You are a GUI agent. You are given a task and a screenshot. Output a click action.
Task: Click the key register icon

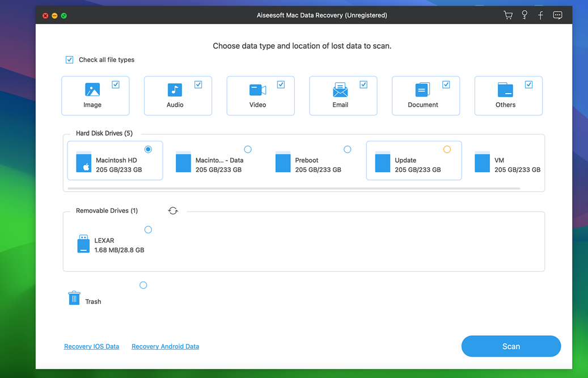tap(524, 15)
